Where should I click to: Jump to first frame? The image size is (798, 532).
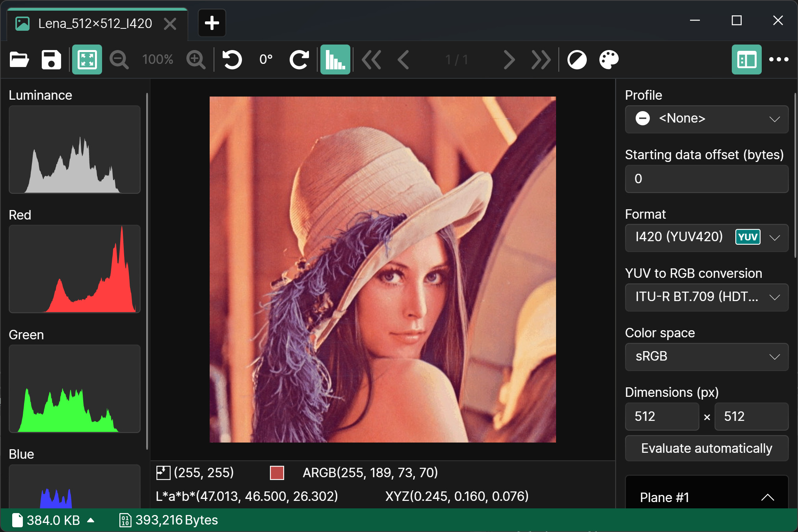[x=371, y=60]
